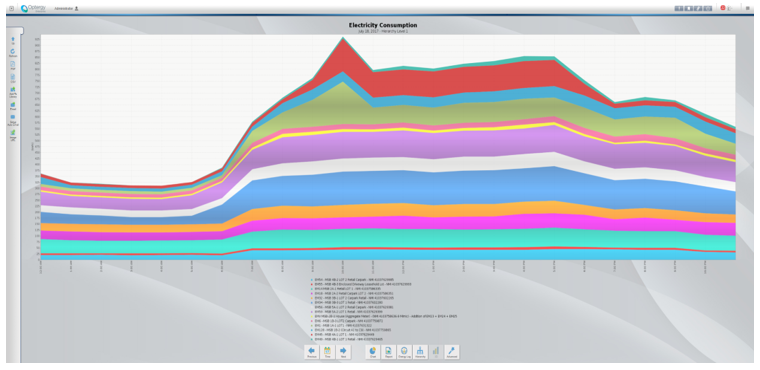Image resolution: width=760 pixels, height=370 pixels.
Task: Go to the Previous period
Action: (x=312, y=352)
